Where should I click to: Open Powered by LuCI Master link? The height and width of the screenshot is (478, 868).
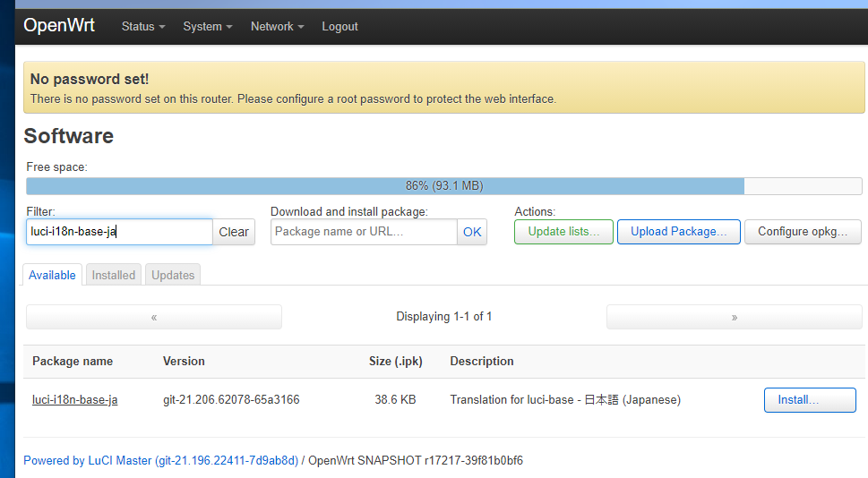click(x=160, y=460)
